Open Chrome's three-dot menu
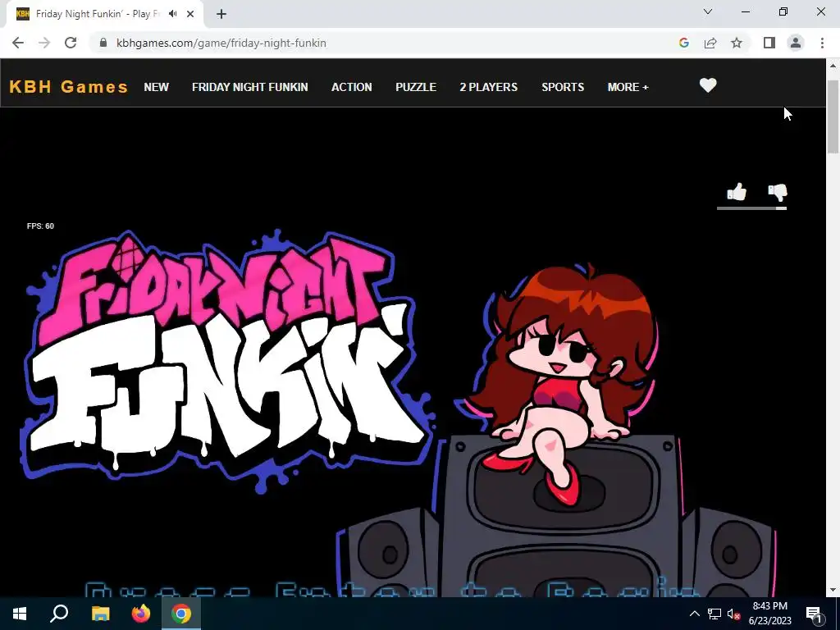840x630 pixels. click(x=822, y=43)
